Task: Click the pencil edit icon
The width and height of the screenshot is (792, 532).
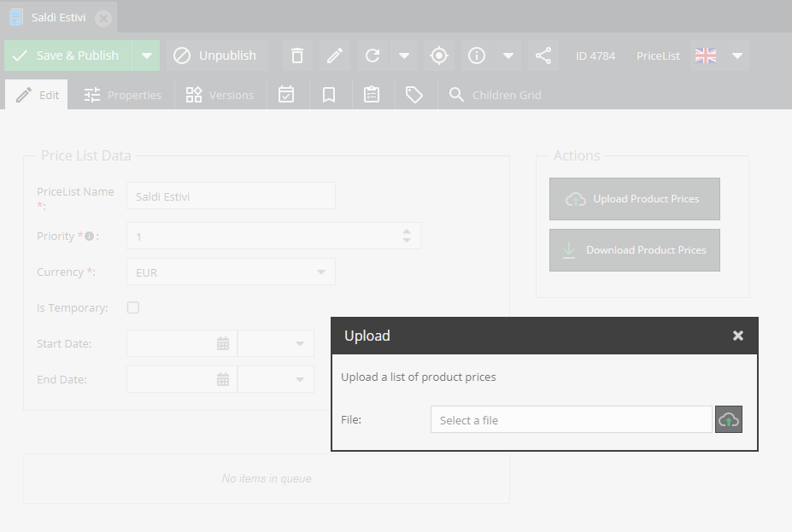Action: pyautogui.click(x=334, y=56)
